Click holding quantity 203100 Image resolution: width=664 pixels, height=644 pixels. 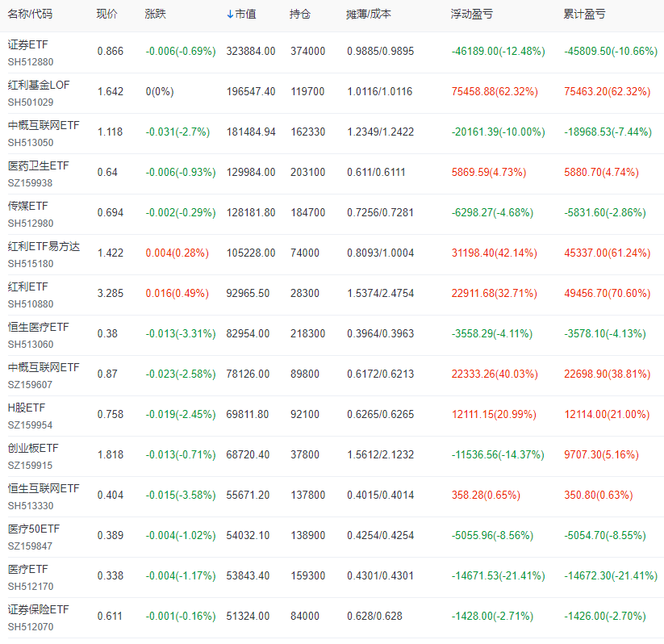(308, 172)
